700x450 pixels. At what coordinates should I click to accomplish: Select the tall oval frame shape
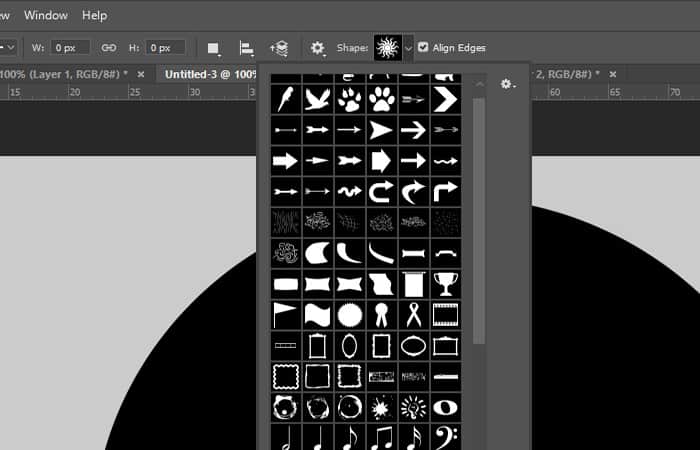point(350,346)
